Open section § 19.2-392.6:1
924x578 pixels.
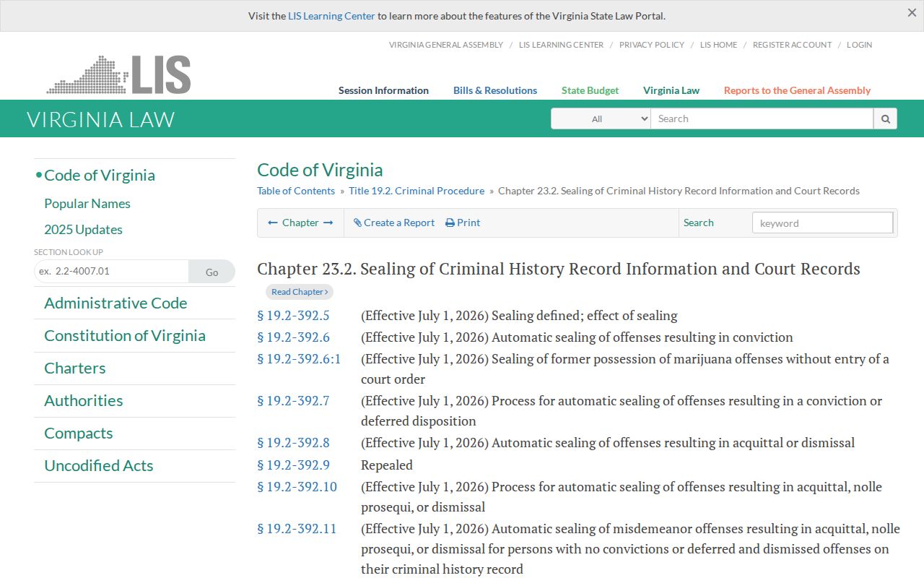(299, 359)
